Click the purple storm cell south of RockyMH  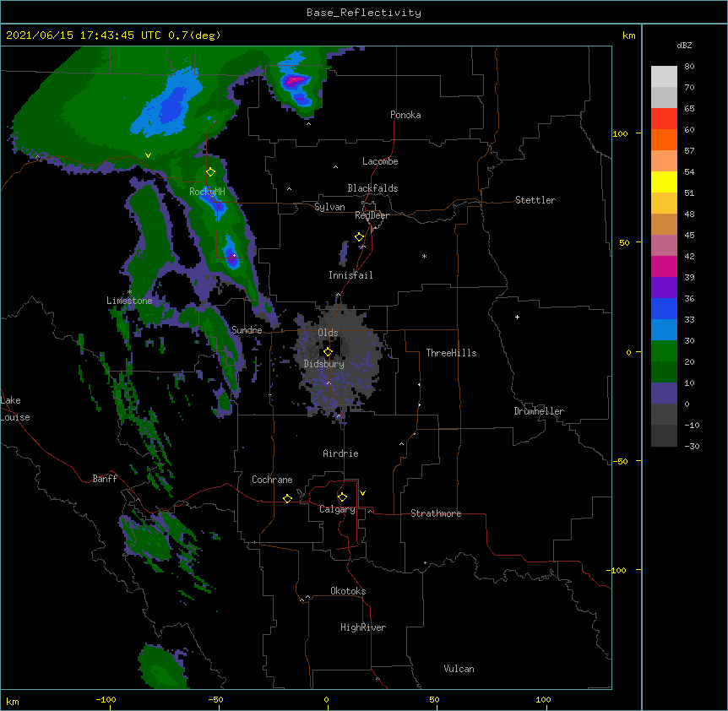click(x=231, y=257)
